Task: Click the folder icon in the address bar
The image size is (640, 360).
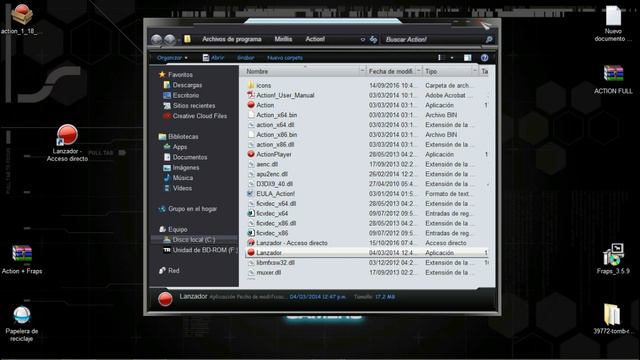Action: [187, 39]
